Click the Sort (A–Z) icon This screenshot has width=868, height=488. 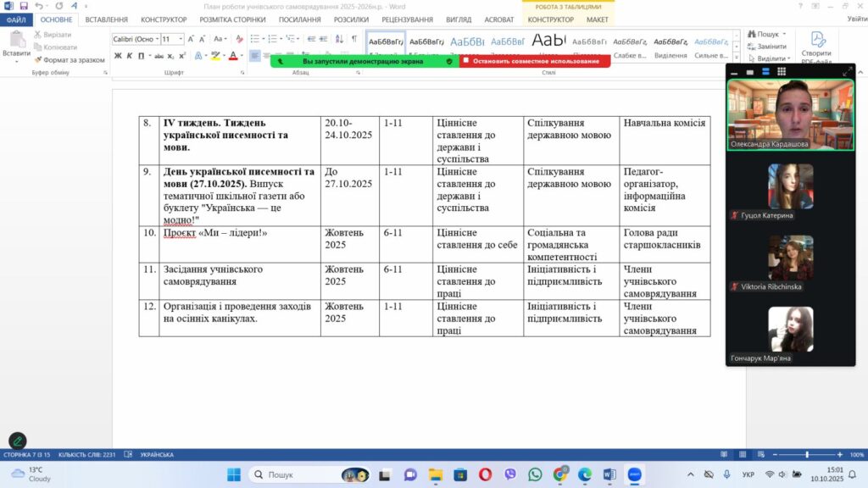point(339,39)
